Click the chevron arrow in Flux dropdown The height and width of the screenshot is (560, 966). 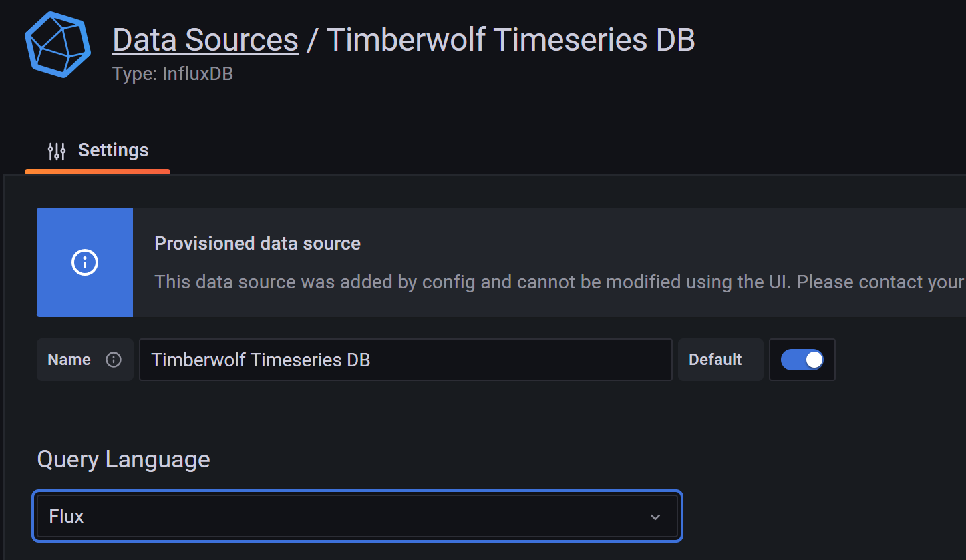pyautogui.click(x=655, y=517)
